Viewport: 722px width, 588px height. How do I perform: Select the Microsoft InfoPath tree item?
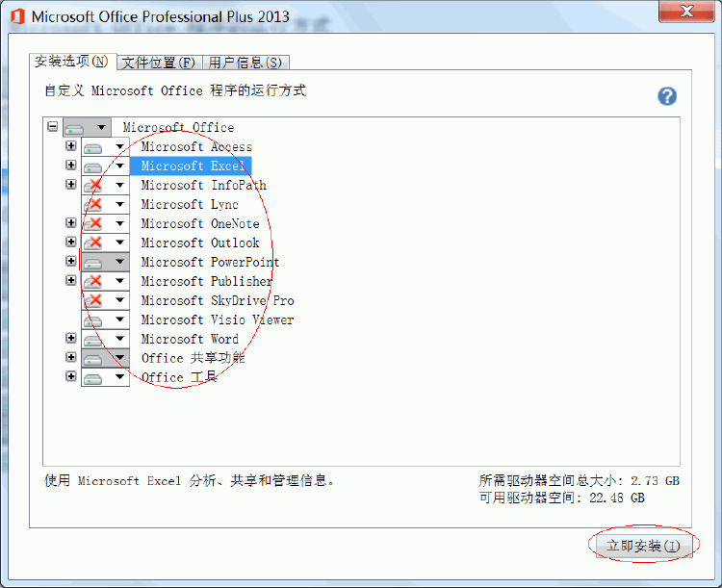click(x=203, y=185)
